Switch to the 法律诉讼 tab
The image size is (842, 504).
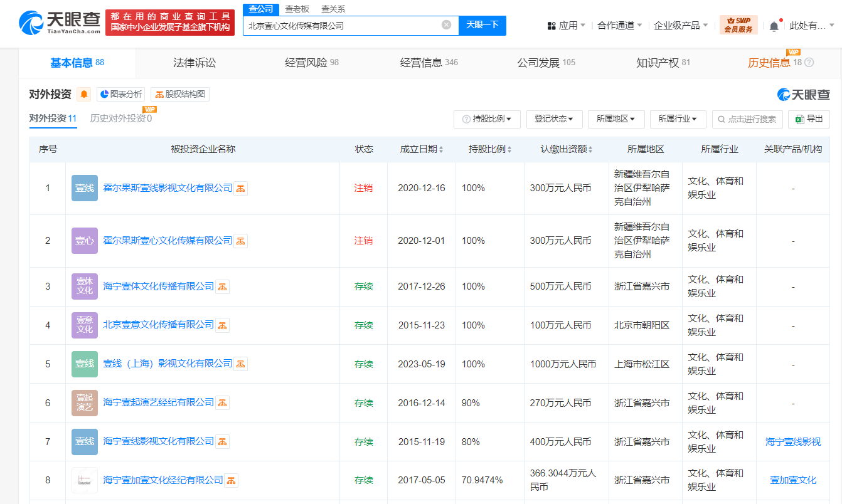tap(194, 63)
